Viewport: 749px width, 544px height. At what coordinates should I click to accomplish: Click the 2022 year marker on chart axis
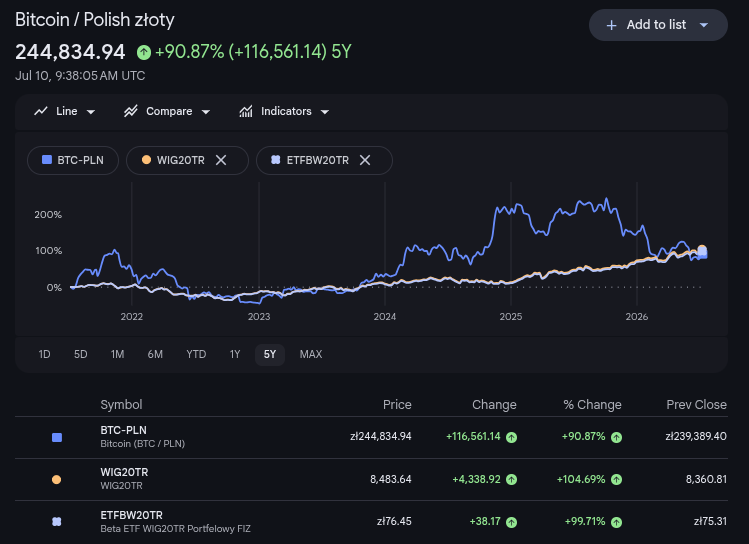click(x=131, y=317)
